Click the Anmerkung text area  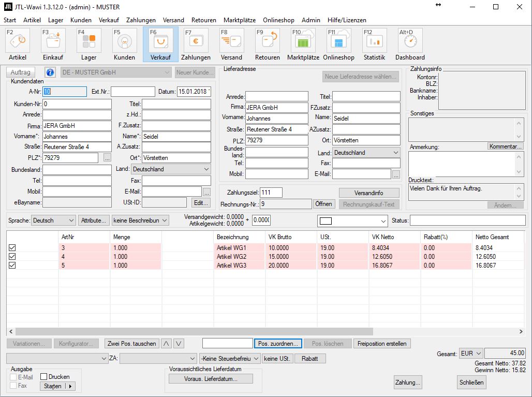pyautogui.click(x=466, y=164)
